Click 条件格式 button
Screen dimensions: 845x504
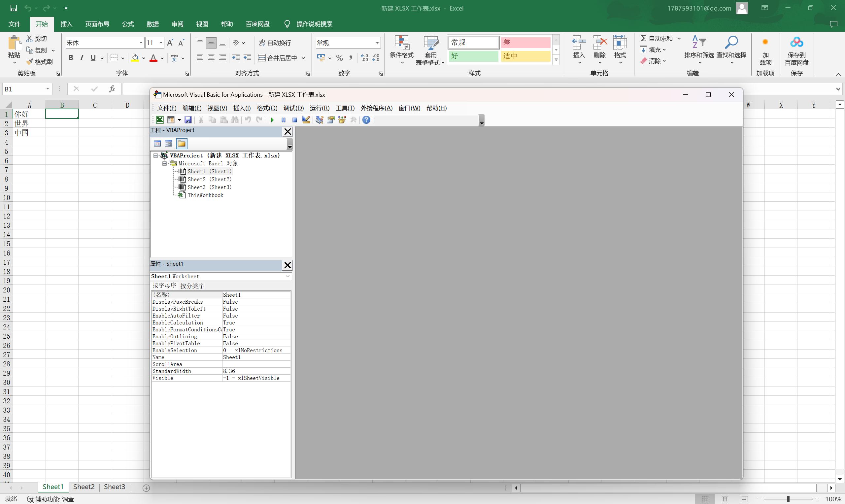click(x=401, y=50)
